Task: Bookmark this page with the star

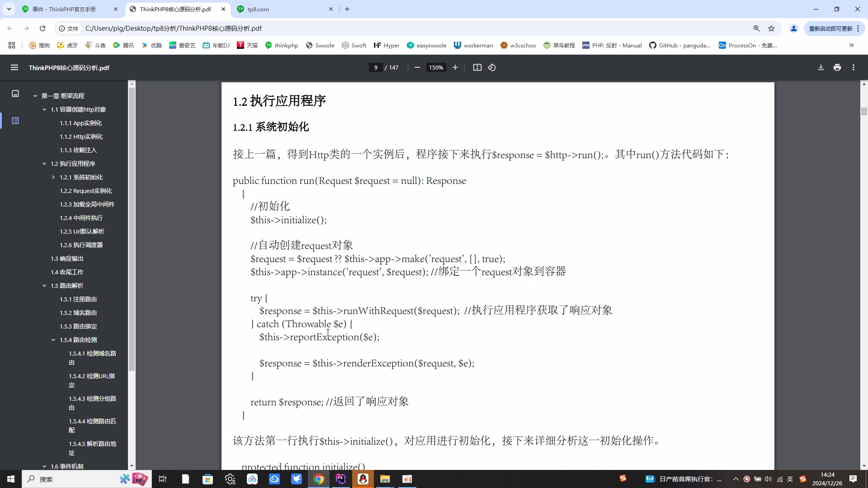Action: 771,28
